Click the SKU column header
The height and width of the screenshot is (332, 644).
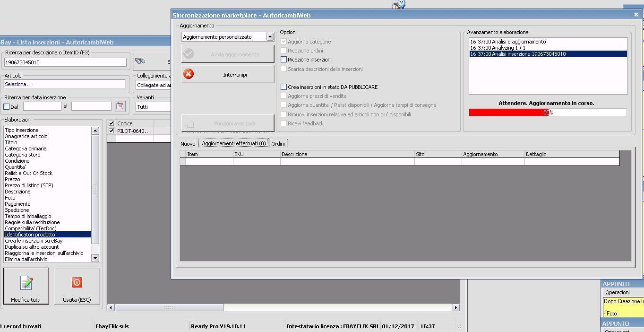pyautogui.click(x=257, y=154)
